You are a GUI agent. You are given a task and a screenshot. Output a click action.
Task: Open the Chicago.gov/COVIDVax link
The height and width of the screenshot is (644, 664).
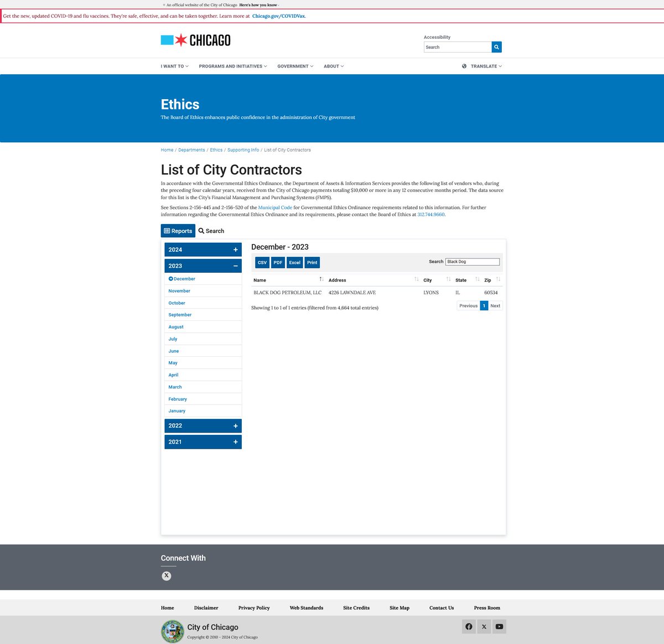click(278, 16)
